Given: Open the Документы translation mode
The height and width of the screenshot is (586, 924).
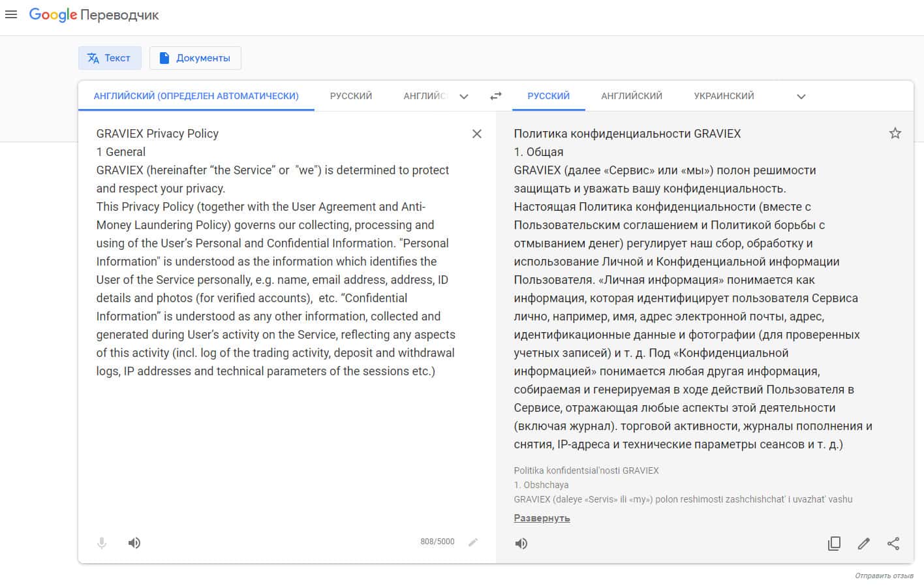Looking at the screenshot, I should pos(195,58).
